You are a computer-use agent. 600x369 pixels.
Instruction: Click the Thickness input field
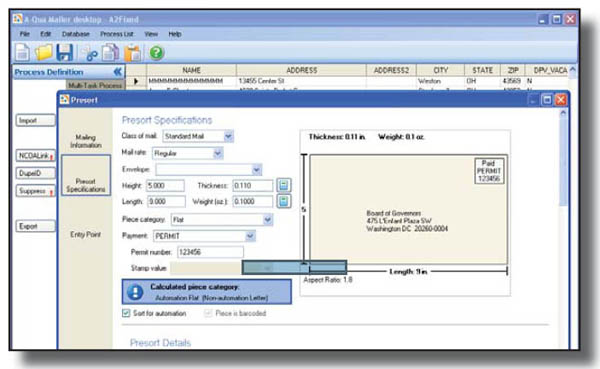253,186
